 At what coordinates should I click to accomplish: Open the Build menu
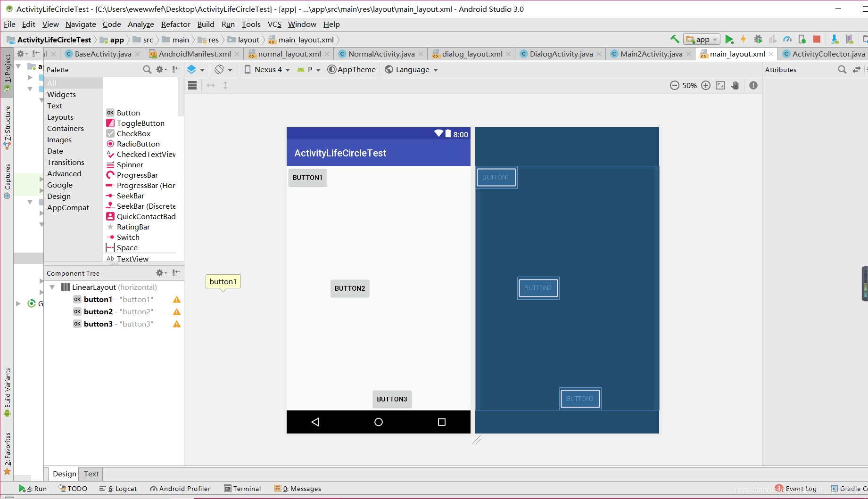tap(206, 24)
